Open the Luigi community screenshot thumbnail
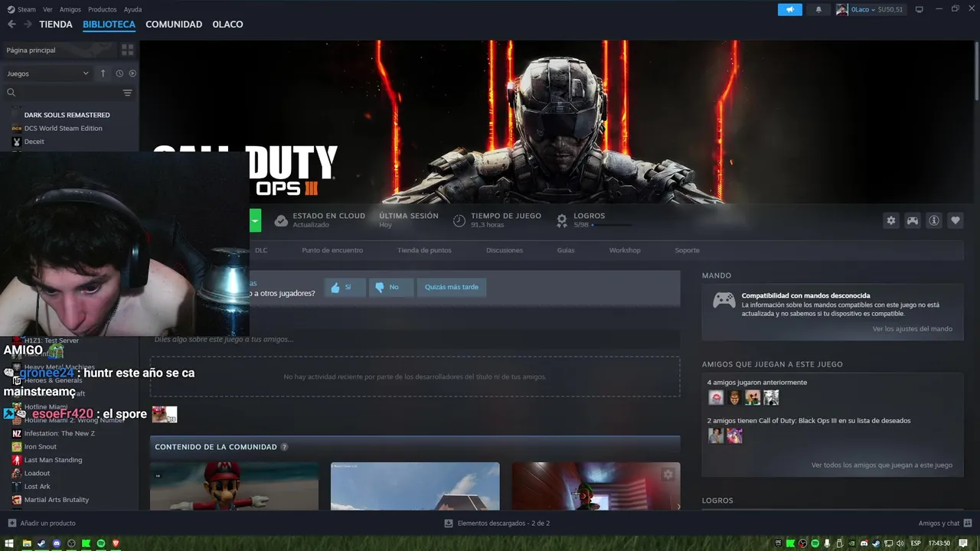Image resolution: width=980 pixels, height=551 pixels. [x=596, y=486]
